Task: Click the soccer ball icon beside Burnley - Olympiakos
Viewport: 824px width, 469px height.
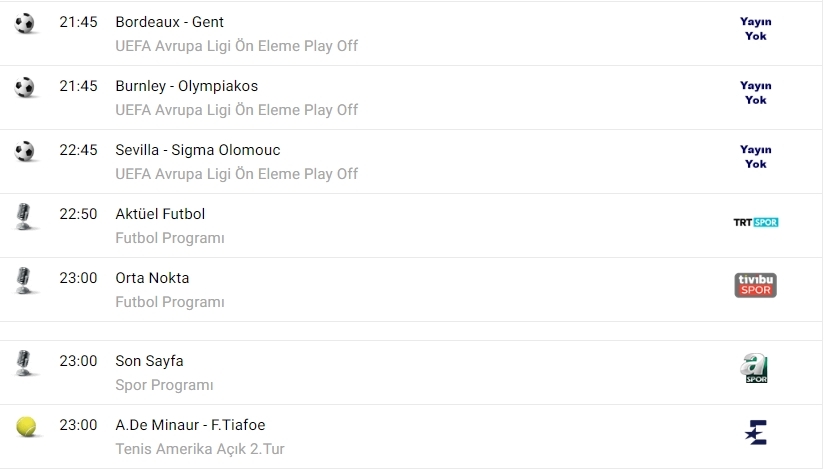Action: [x=25, y=87]
